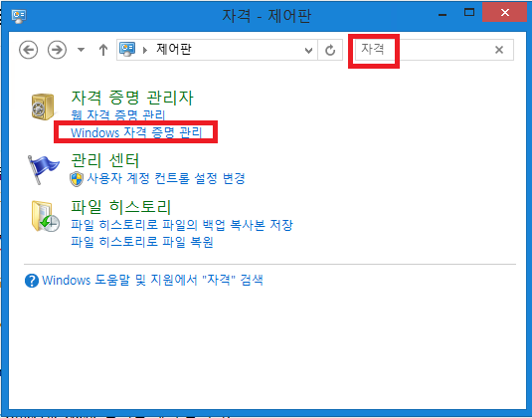
Task: Search Windows Help for "자격" link
Action: click(153, 281)
